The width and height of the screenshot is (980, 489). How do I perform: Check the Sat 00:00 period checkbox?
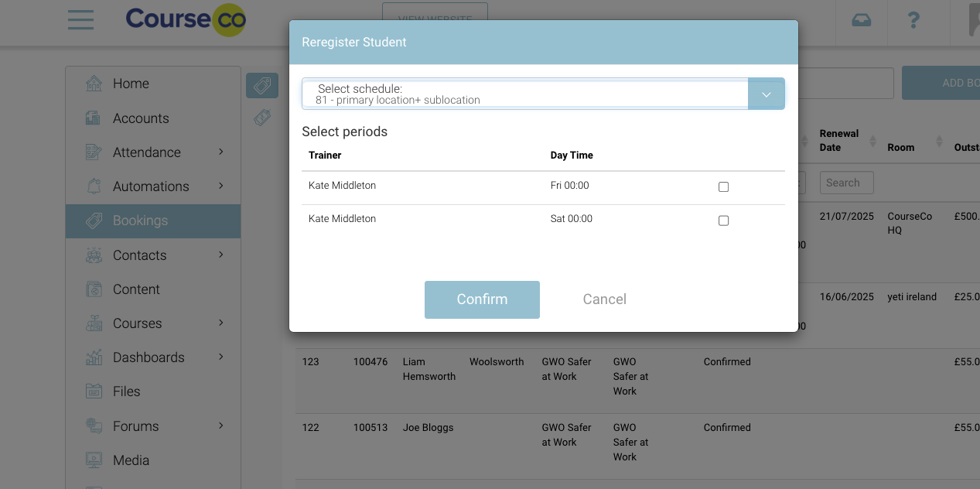[x=723, y=221]
